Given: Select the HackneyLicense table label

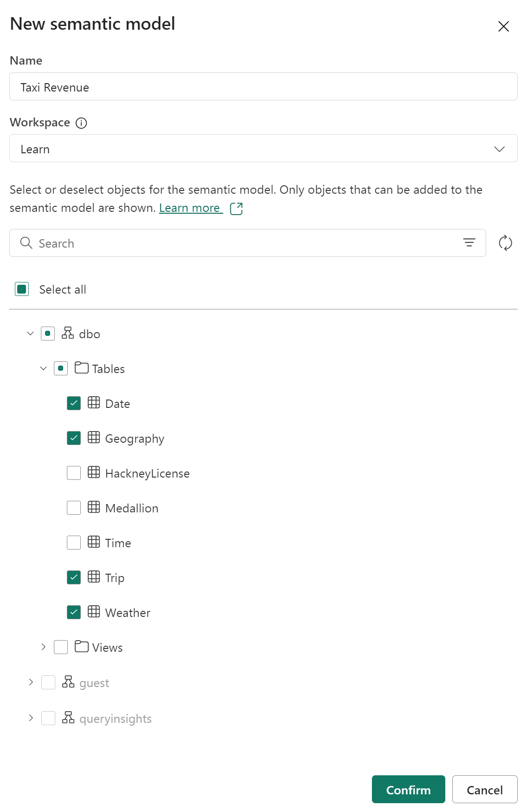Looking at the screenshot, I should pyautogui.click(x=147, y=474).
